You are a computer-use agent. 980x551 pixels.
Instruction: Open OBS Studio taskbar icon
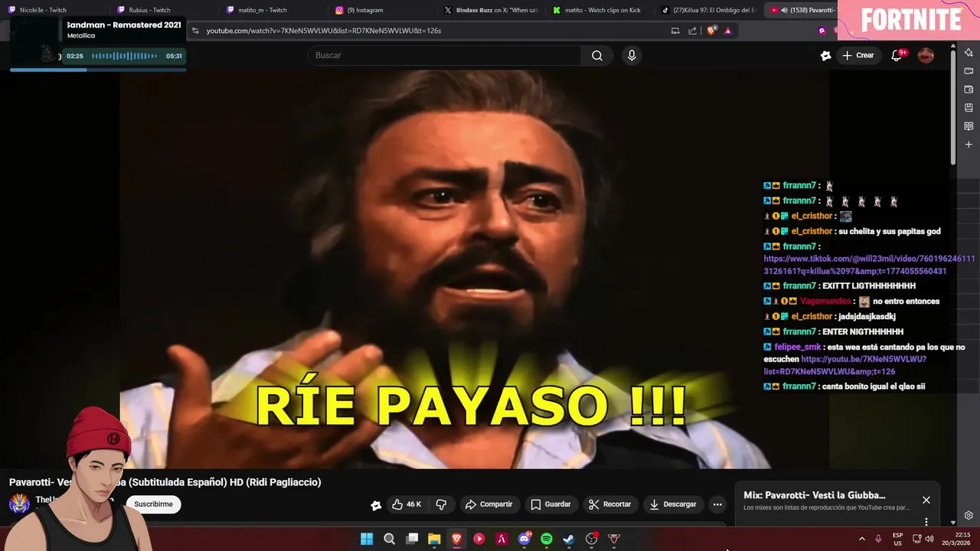pyautogui.click(x=591, y=539)
